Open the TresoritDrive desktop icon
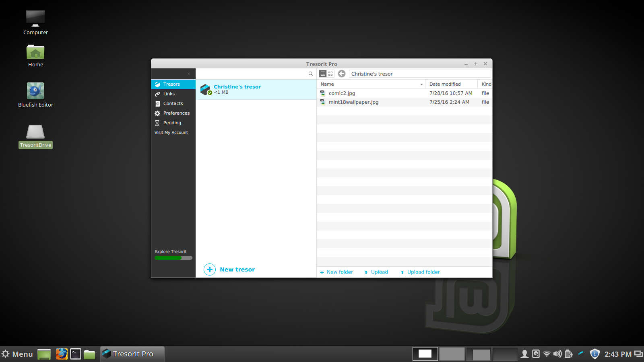This screenshot has width=644, height=362. point(35,137)
